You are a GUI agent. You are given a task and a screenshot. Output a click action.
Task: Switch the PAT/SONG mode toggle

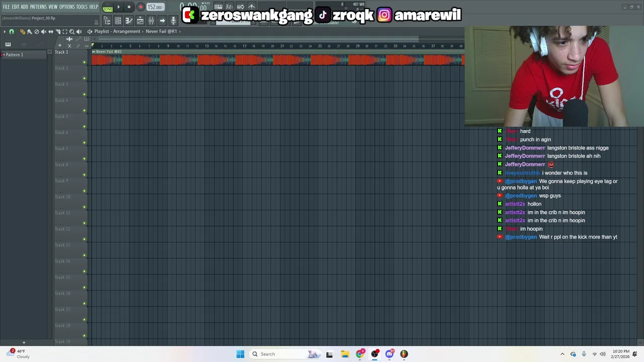pyautogui.click(x=108, y=7)
